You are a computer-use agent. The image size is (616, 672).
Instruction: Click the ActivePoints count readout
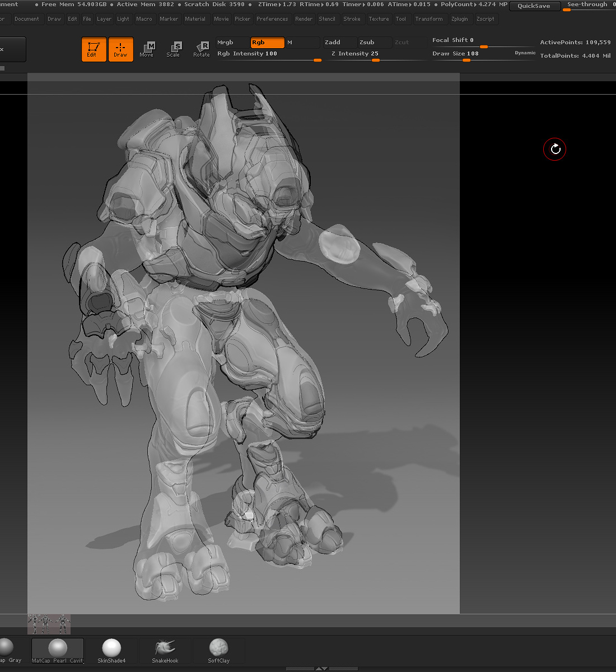[575, 43]
